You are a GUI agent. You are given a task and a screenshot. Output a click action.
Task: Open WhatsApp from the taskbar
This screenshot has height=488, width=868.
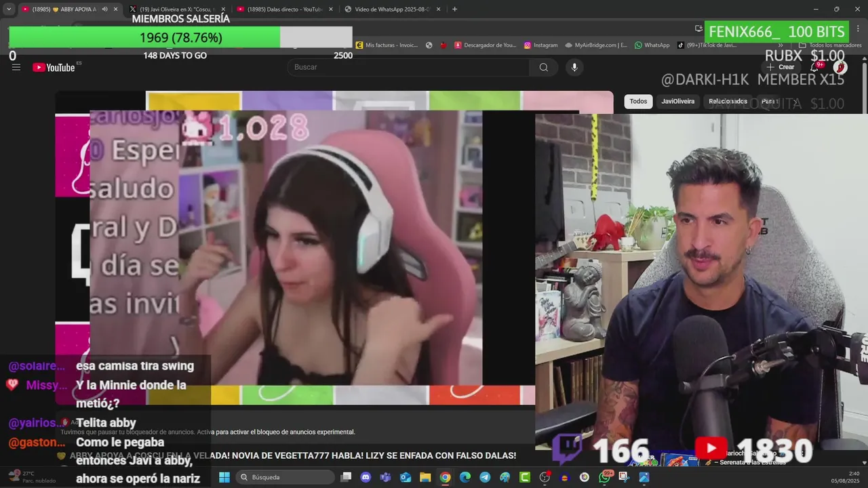(604, 477)
